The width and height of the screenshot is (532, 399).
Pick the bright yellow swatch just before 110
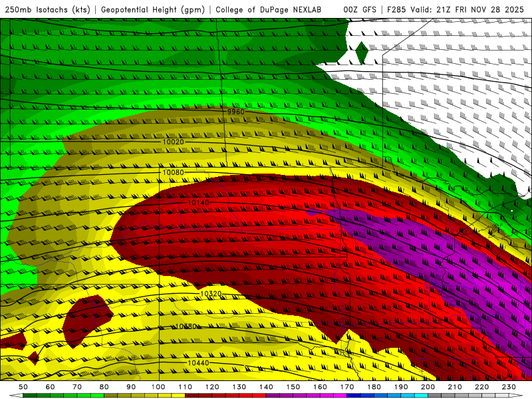[178, 396]
